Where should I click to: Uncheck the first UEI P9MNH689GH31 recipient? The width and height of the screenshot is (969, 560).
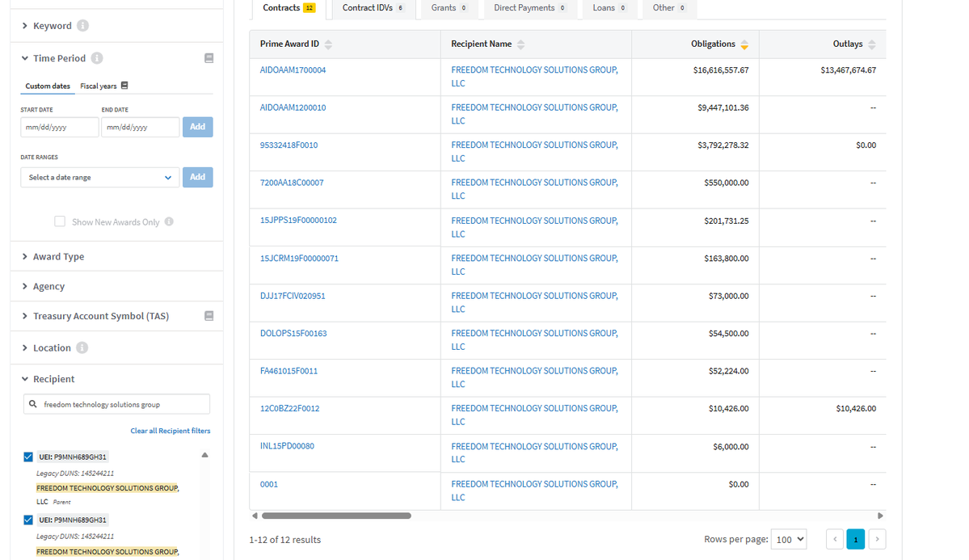(x=28, y=457)
